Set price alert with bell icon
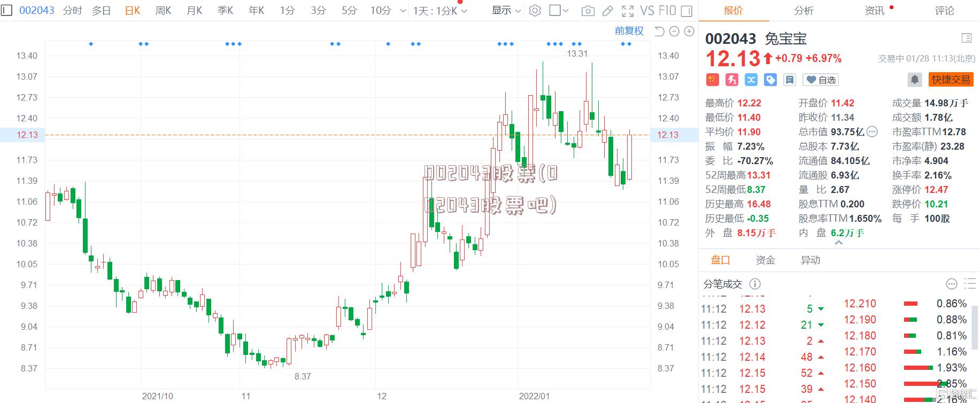 point(915,80)
